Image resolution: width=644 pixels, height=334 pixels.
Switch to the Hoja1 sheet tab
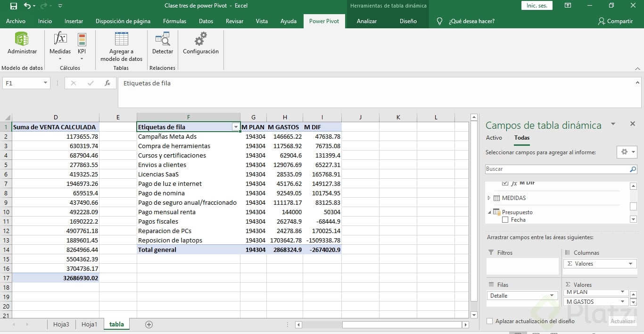click(x=89, y=324)
